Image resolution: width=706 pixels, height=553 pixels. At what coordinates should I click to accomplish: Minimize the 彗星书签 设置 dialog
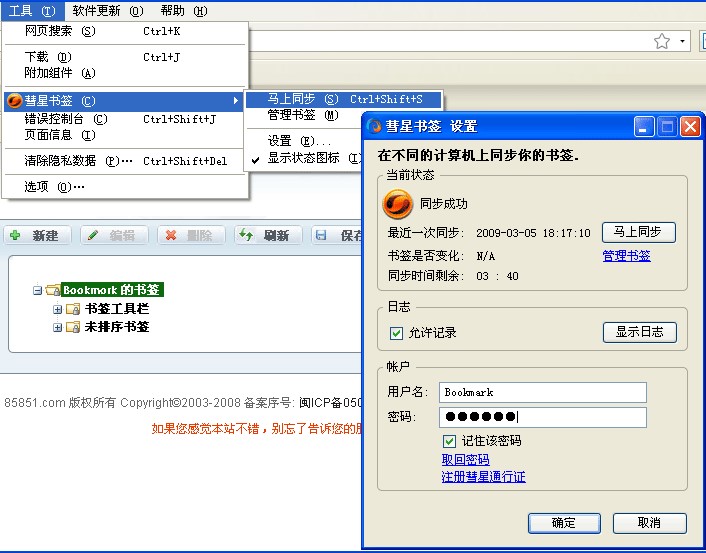pyautogui.click(x=643, y=127)
